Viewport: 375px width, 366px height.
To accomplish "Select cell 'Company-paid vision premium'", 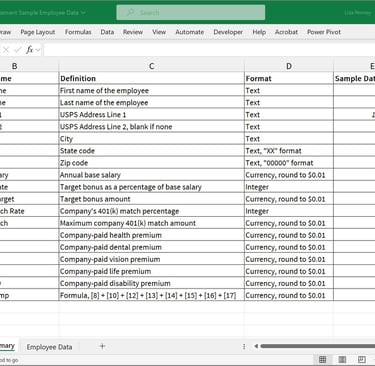I will click(x=152, y=259).
